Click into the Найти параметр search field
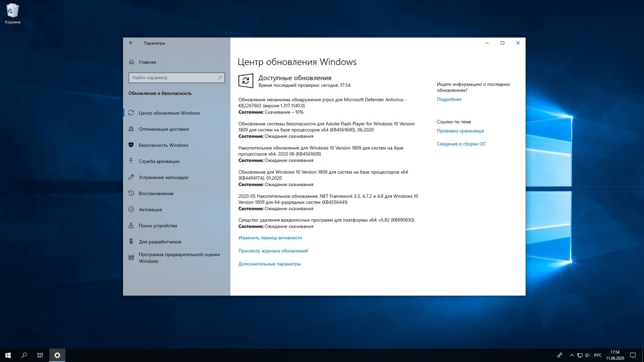This screenshot has height=362, width=644. (x=177, y=78)
